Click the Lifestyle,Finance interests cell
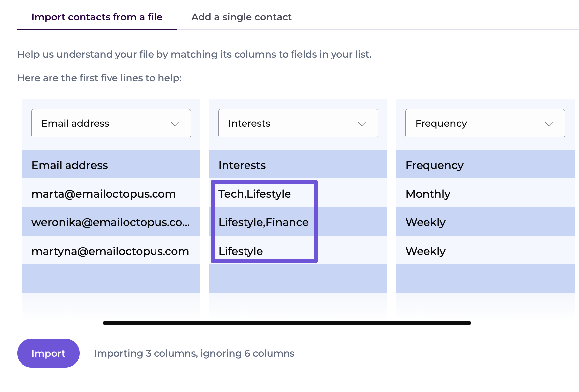 pyautogui.click(x=263, y=222)
